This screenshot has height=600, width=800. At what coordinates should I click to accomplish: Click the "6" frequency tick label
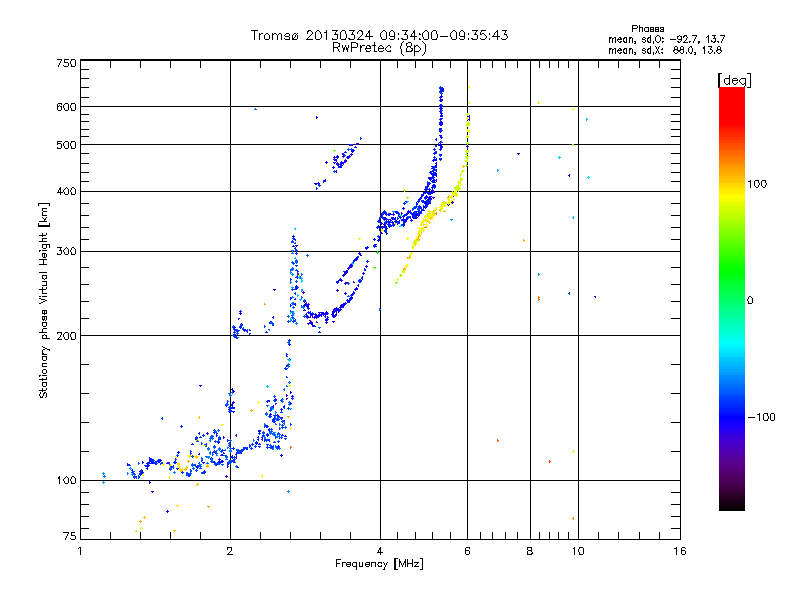point(467,551)
